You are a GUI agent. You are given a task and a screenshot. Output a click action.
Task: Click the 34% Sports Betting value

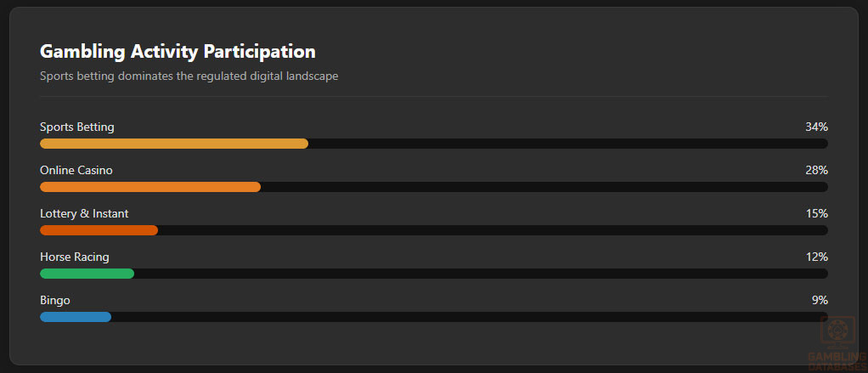816,127
